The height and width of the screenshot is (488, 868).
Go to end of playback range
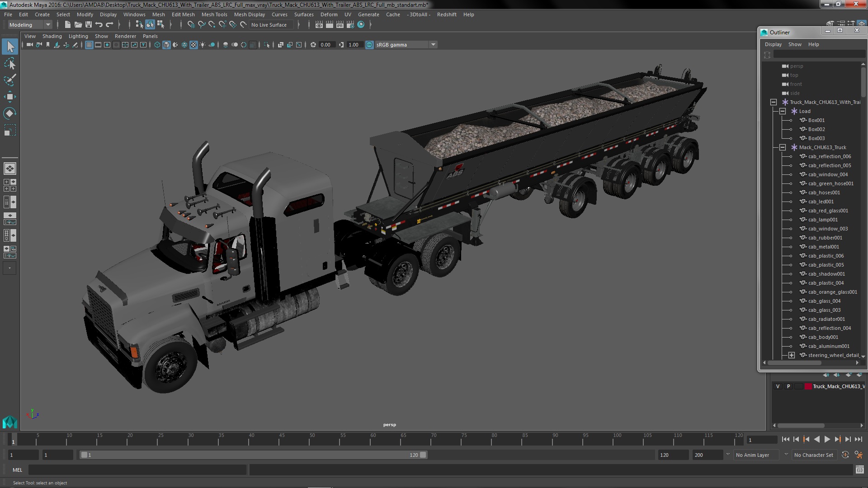click(x=859, y=439)
